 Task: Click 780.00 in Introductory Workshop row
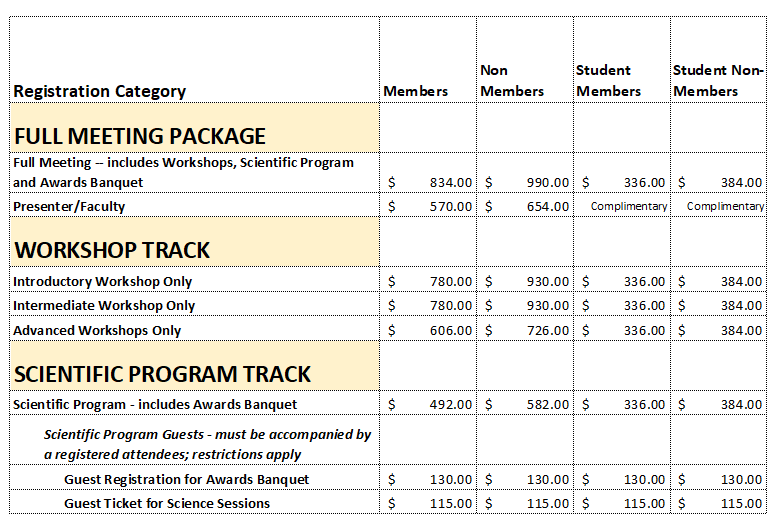pos(450,282)
